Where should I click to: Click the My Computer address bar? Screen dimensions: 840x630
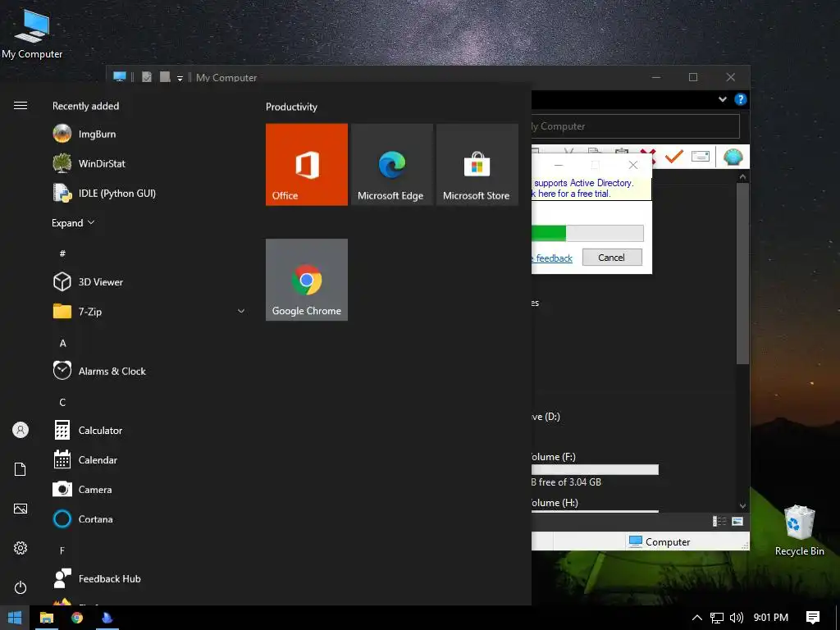click(x=636, y=126)
